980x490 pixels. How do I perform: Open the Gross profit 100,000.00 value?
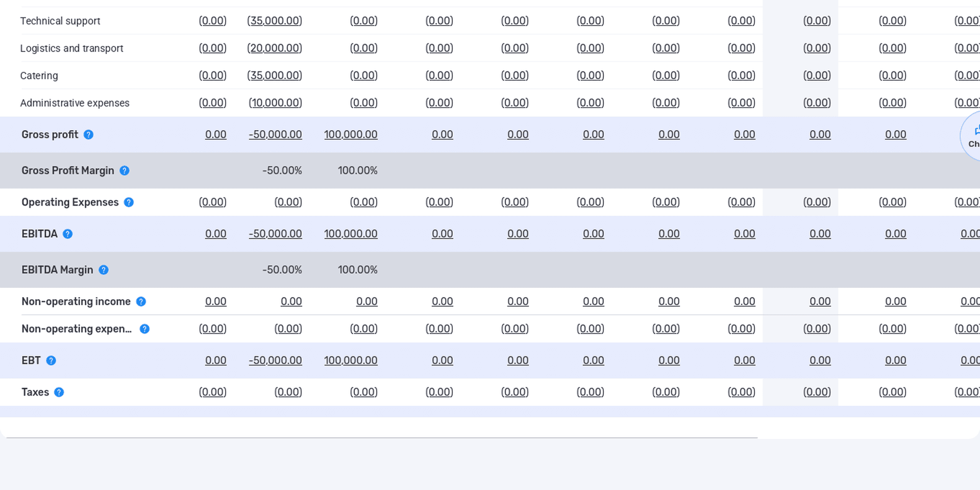[351, 135]
